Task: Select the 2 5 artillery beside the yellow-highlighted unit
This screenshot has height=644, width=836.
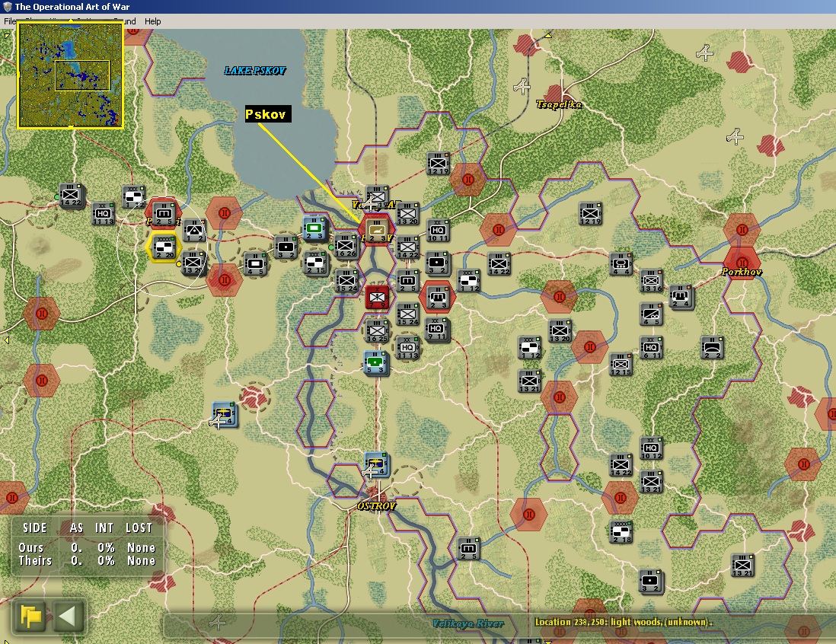Action: click(x=164, y=213)
